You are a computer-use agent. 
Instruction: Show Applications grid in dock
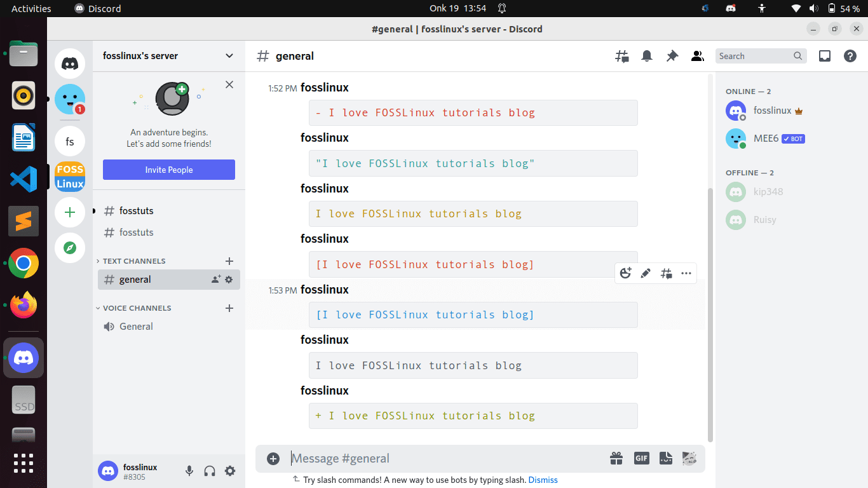pyautogui.click(x=24, y=463)
